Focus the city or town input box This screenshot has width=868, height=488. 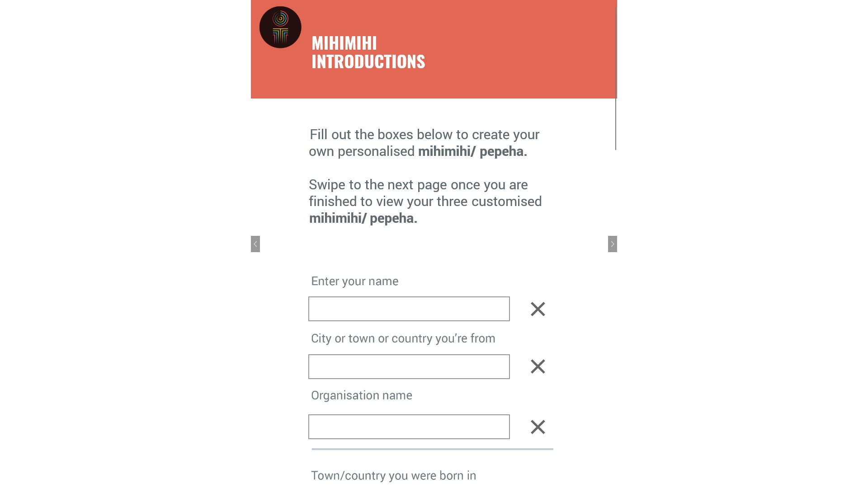coord(409,366)
